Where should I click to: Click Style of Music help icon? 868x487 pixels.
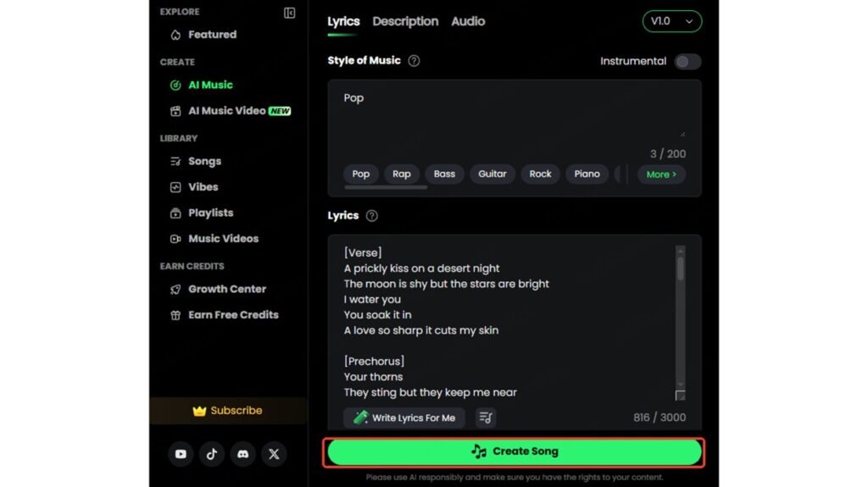pyautogui.click(x=414, y=61)
